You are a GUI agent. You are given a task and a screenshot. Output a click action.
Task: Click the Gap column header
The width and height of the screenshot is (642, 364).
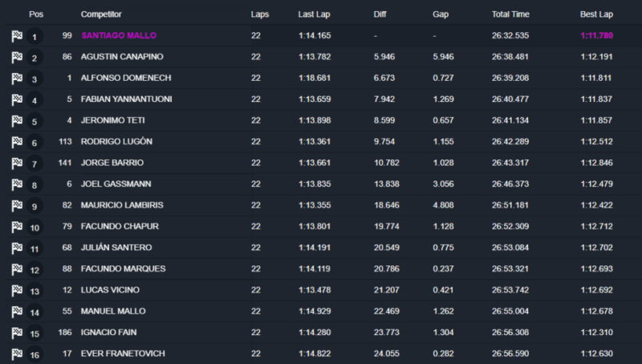click(440, 14)
